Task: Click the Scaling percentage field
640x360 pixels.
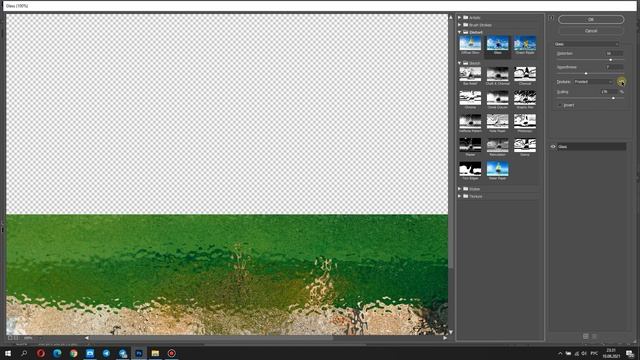Action: pyautogui.click(x=609, y=92)
